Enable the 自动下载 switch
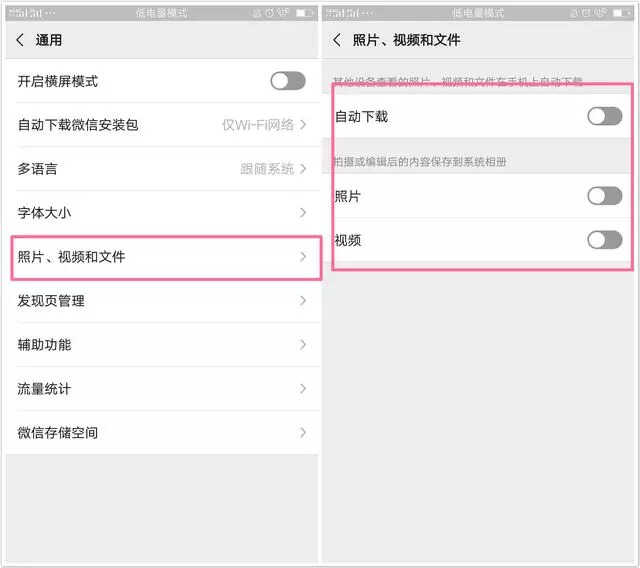The width and height of the screenshot is (640, 568). point(605,116)
